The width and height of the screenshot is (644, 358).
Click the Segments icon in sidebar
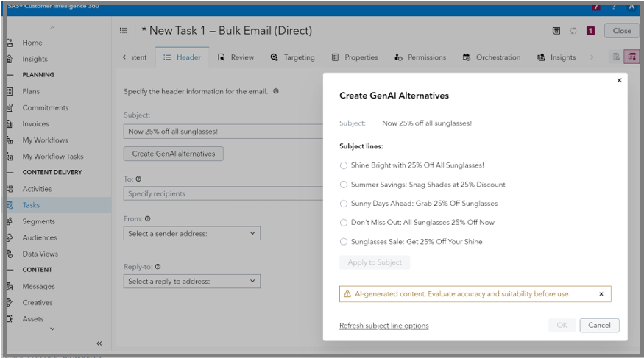(10, 221)
